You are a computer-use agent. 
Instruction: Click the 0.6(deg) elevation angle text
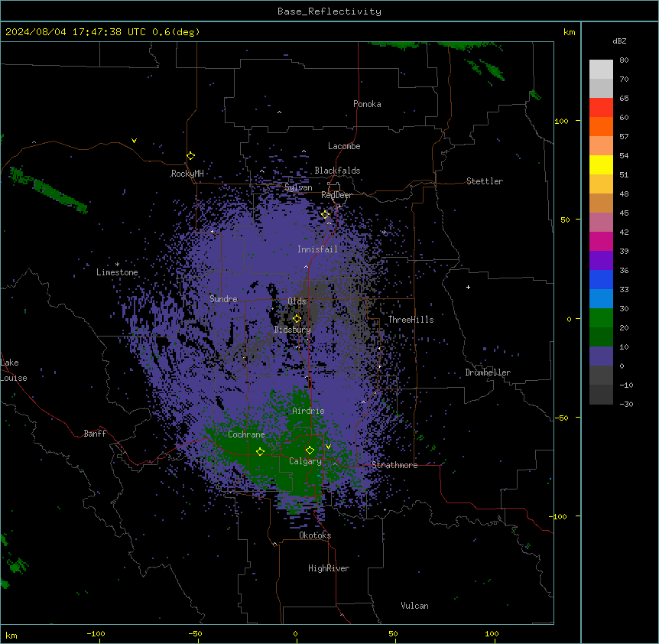[176, 32]
